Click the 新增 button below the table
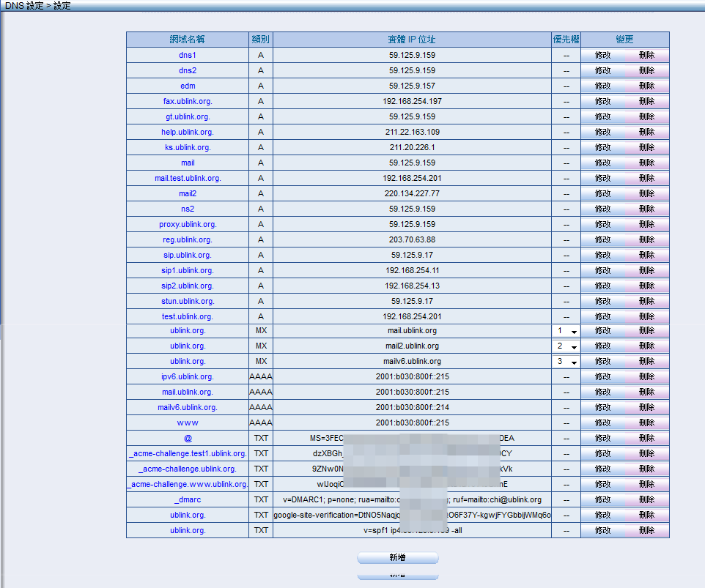Viewport: 705px width, 588px height. coord(397,558)
